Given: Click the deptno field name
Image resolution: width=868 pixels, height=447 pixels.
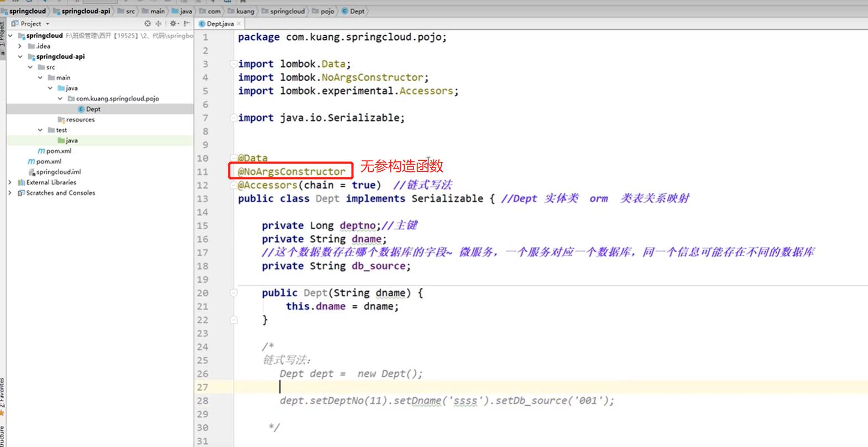Looking at the screenshot, I should click(358, 225).
